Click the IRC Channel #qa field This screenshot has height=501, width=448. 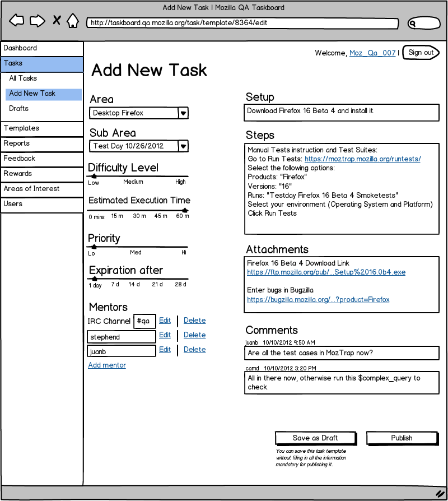point(144,321)
